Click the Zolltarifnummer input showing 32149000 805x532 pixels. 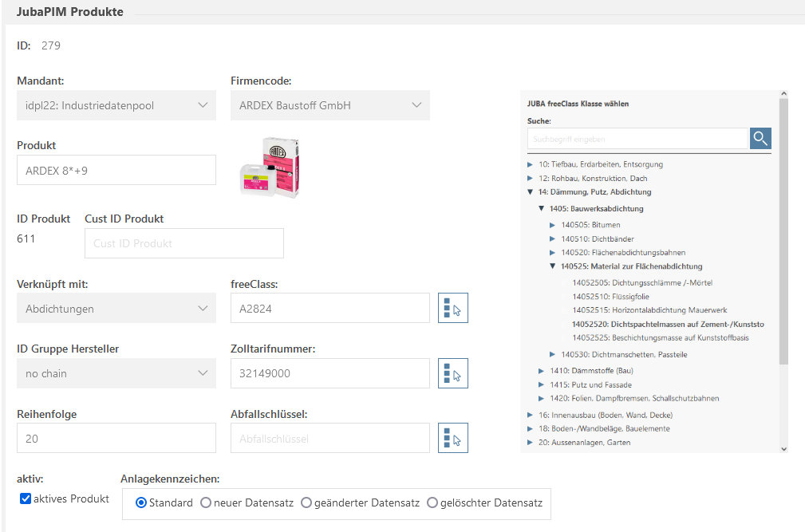330,373
